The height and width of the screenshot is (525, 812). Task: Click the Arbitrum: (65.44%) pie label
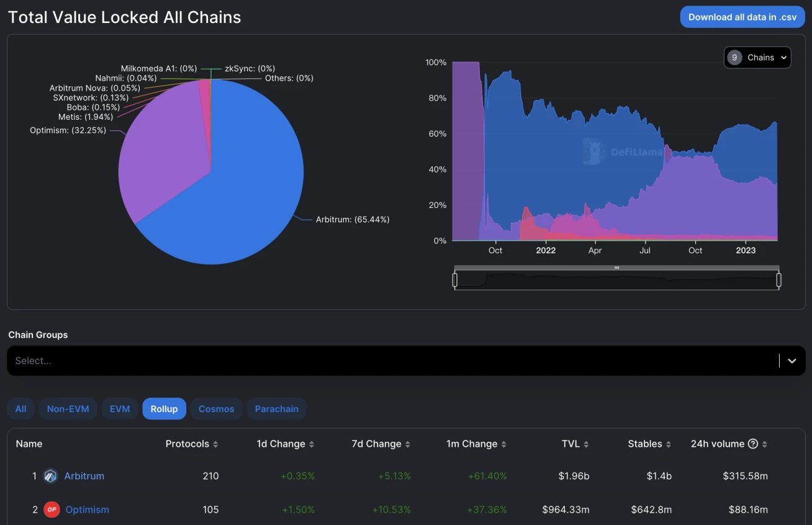353,220
